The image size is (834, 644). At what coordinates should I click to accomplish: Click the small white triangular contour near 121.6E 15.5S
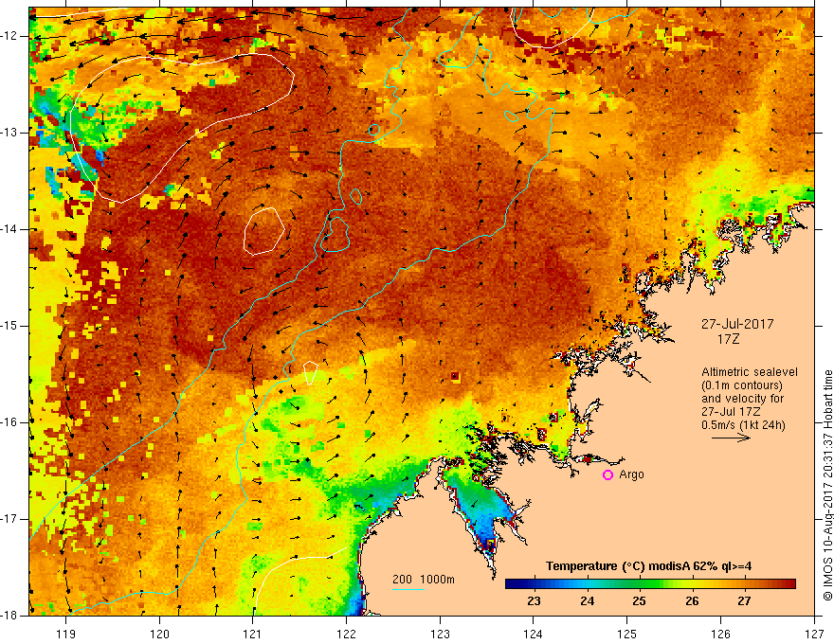311,372
